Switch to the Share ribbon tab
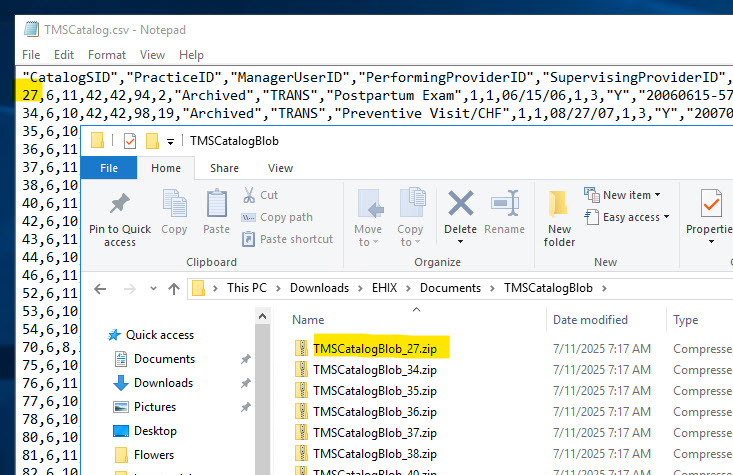The height and width of the screenshot is (475, 733). coord(224,168)
